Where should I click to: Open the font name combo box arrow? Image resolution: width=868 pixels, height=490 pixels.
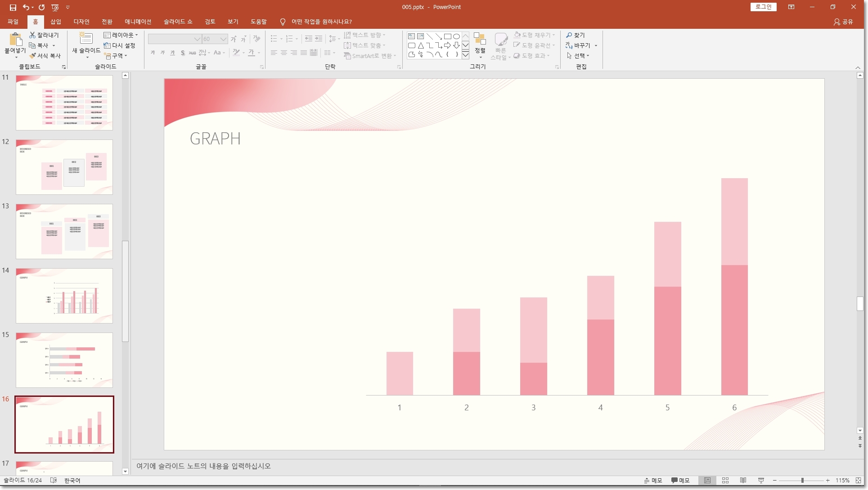coord(197,39)
